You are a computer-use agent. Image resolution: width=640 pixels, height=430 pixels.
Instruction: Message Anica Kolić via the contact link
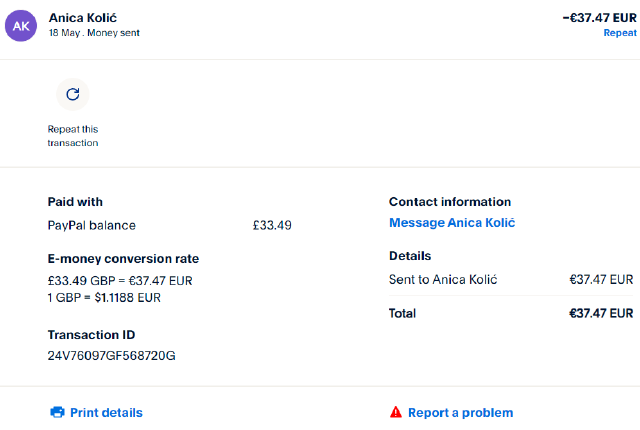pyautogui.click(x=451, y=223)
